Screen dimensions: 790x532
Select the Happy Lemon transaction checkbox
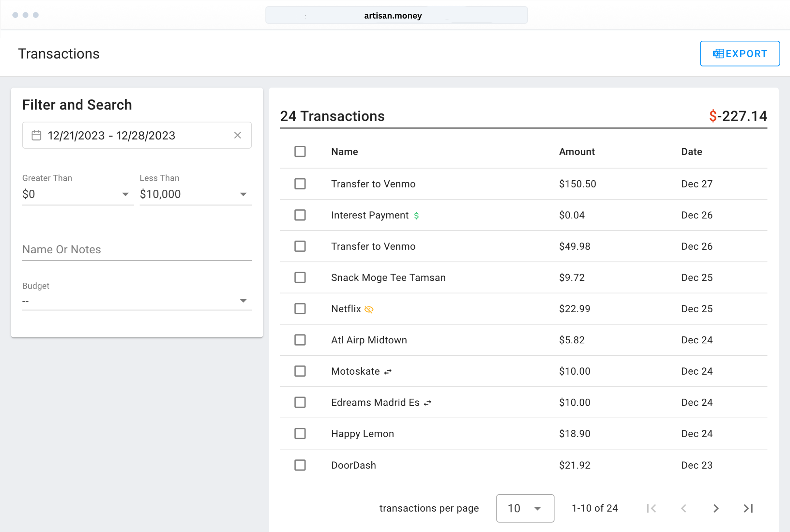(x=300, y=434)
